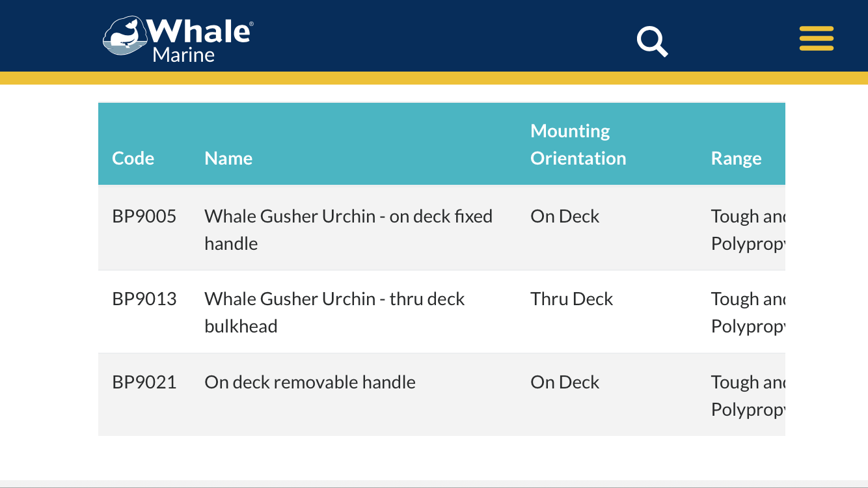This screenshot has height=488, width=868.
Task: Click On deck removable handle name
Action: point(310,382)
